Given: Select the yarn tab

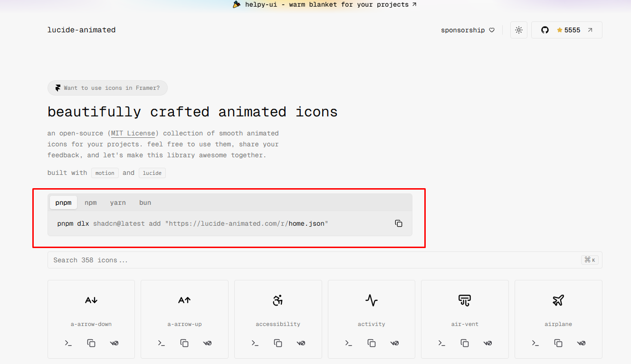Looking at the screenshot, I should point(118,202).
